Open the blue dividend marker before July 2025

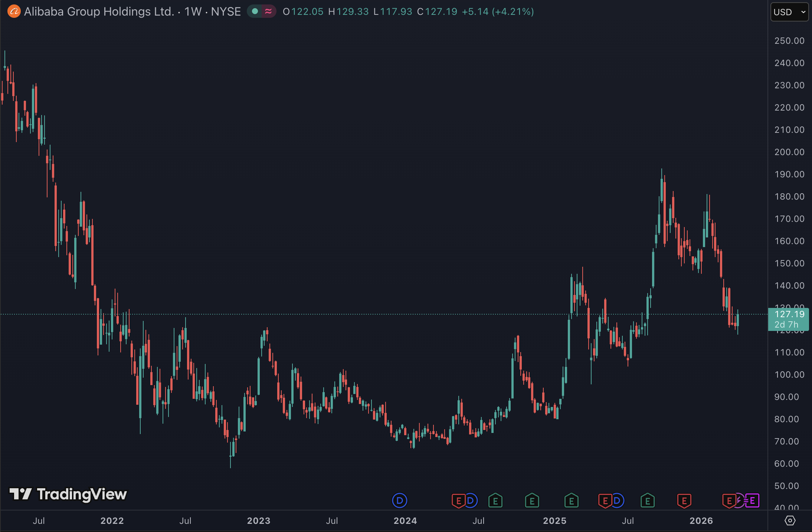click(617, 501)
